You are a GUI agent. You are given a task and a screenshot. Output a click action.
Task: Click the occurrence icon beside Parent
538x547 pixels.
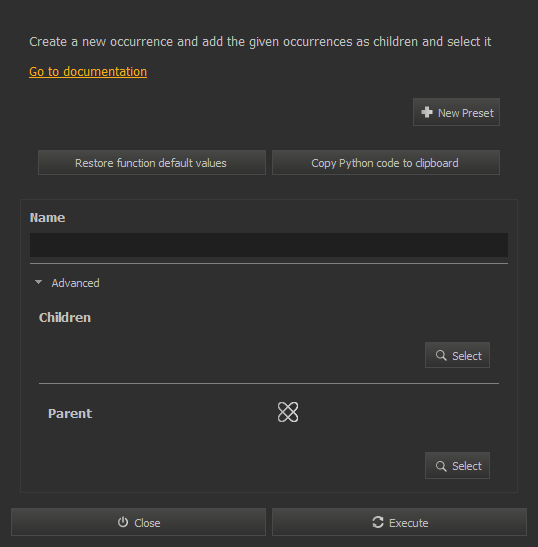click(x=288, y=412)
